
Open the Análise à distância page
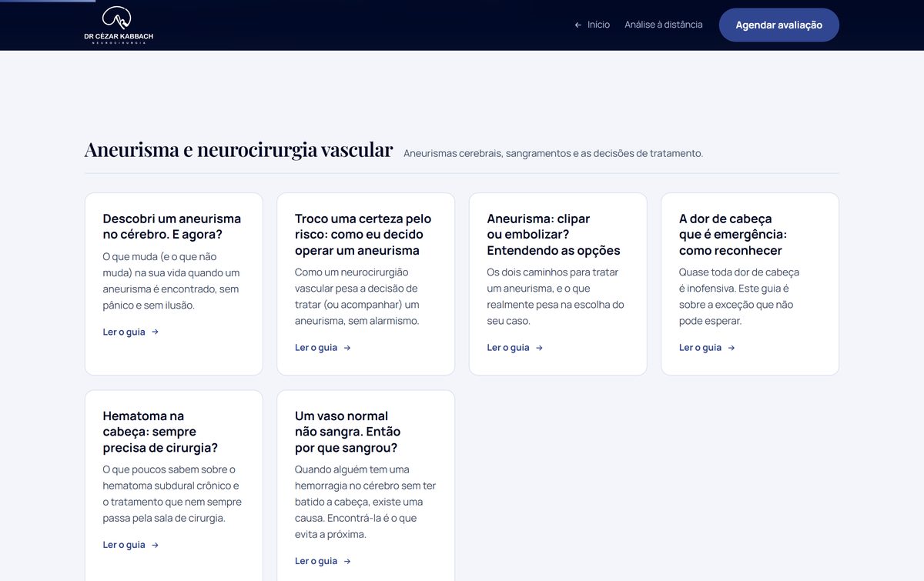click(x=664, y=25)
